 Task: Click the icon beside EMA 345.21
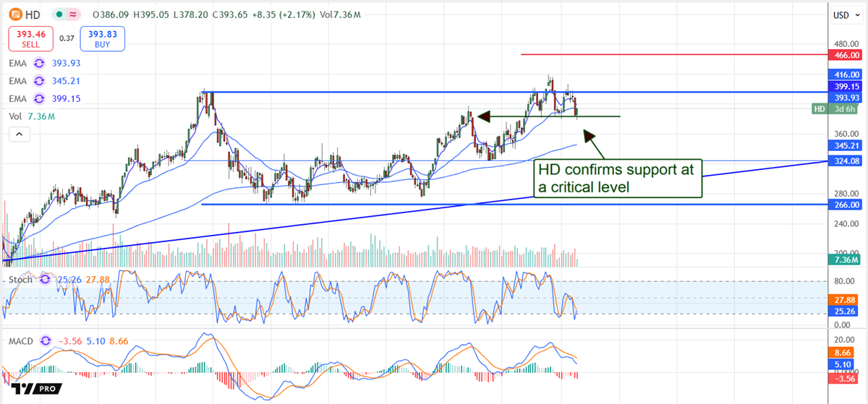pos(38,81)
